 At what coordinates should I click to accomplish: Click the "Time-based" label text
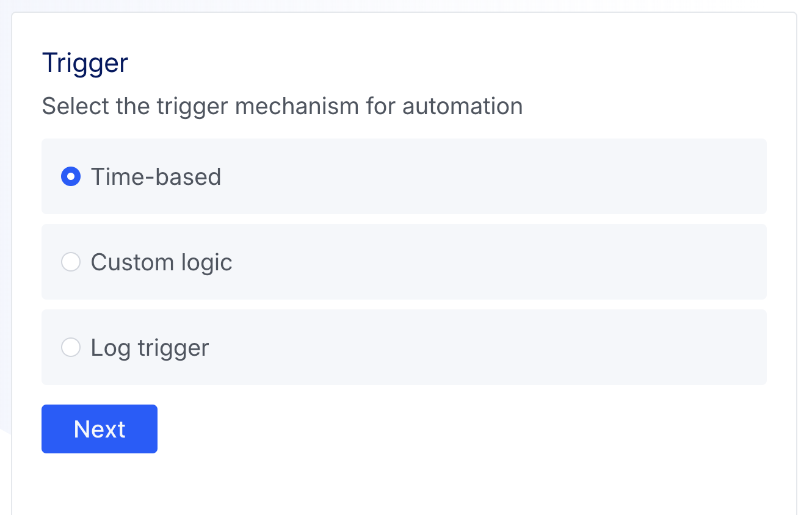[x=156, y=177]
